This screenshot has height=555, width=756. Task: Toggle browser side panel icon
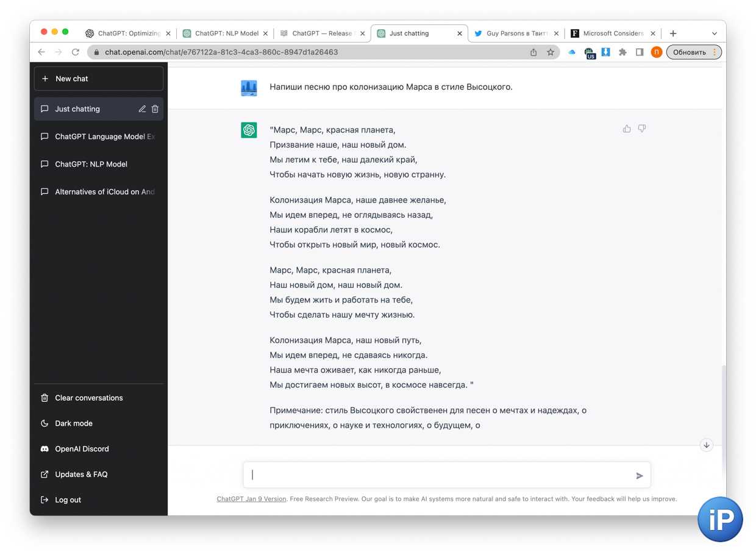point(640,52)
